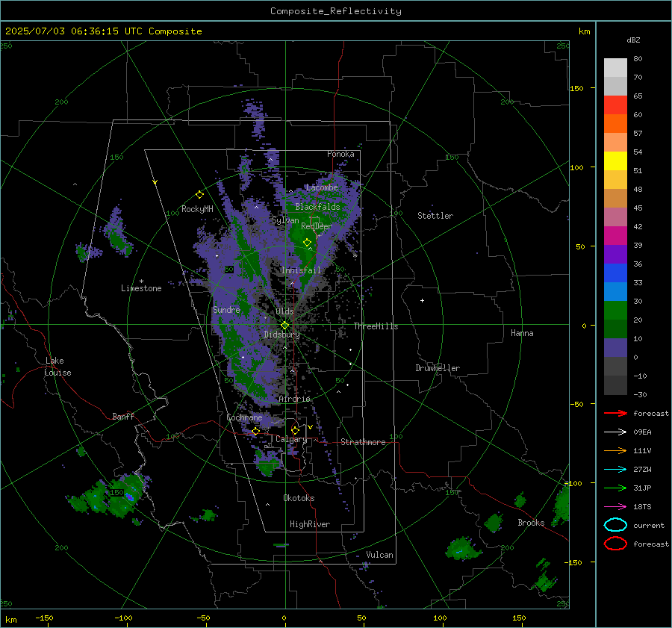The image size is (672, 628).
Task: Click the Strathmore city label
Action: click(363, 442)
